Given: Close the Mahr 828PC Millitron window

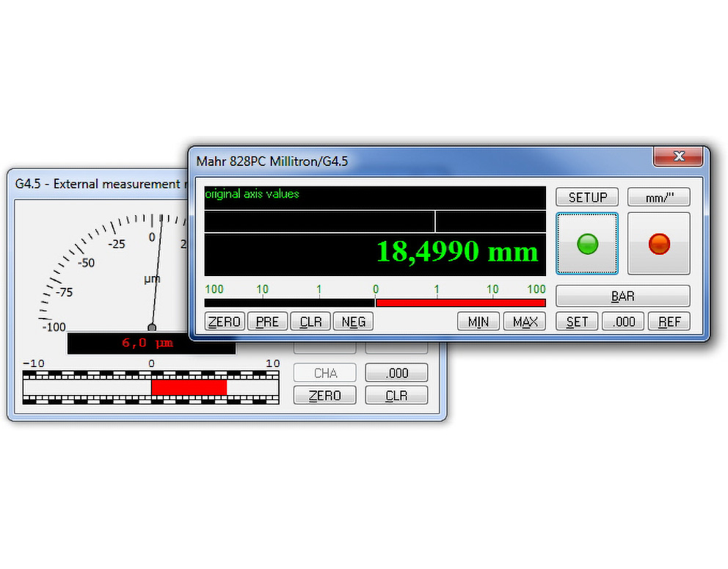Looking at the screenshot, I should click(x=678, y=156).
